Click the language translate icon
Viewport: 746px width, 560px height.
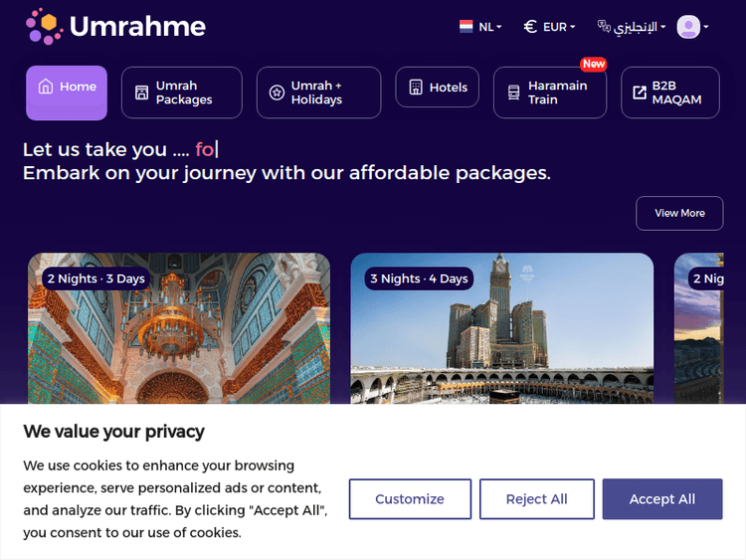pos(604,27)
